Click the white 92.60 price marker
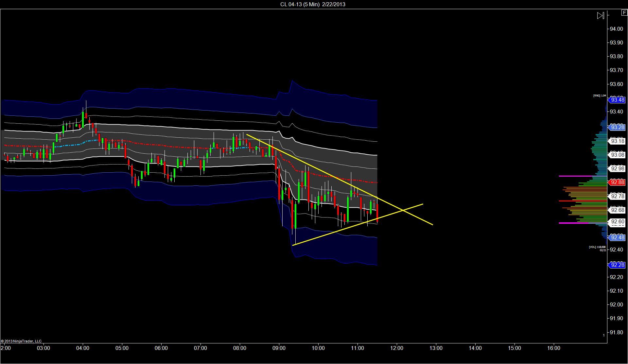This screenshot has width=628, height=364. point(617,222)
